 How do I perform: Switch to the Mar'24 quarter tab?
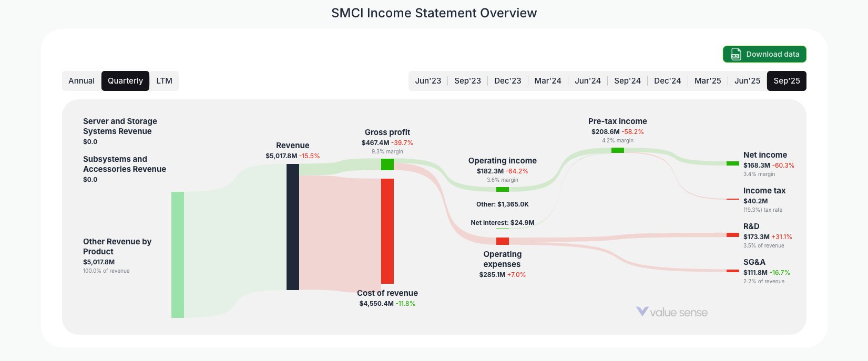click(x=547, y=80)
